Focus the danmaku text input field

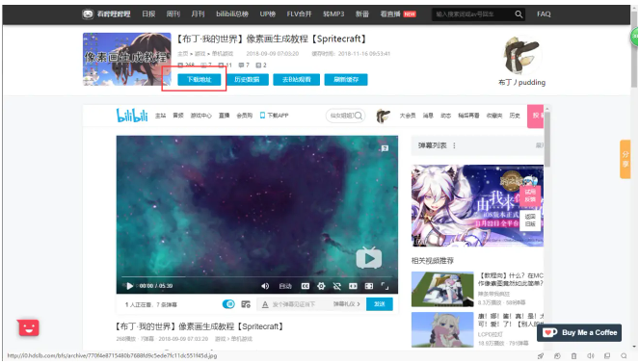pos(301,304)
